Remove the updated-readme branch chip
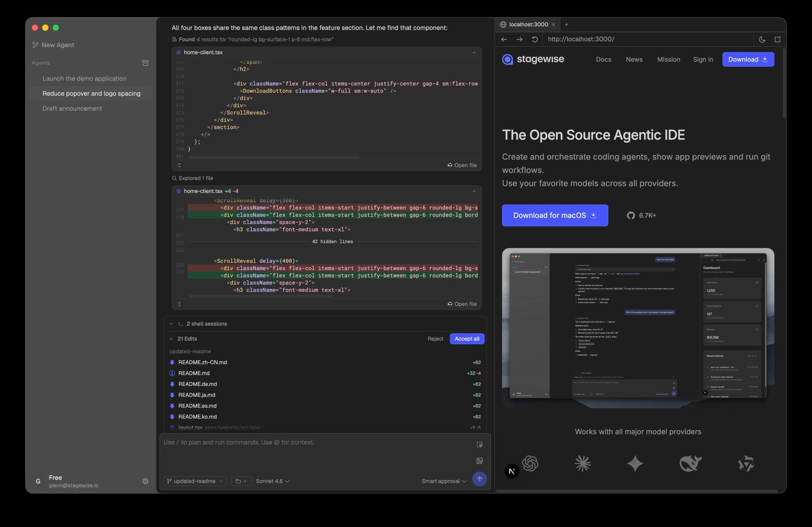 pos(221,481)
